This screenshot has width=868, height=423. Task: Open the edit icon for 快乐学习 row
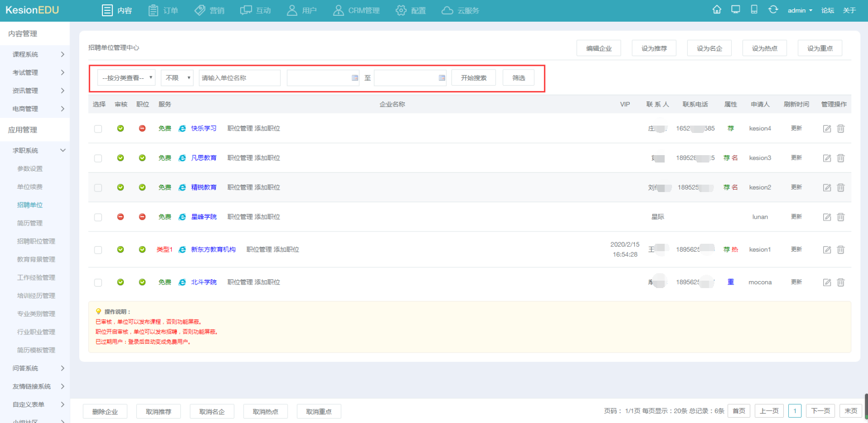(x=827, y=129)
